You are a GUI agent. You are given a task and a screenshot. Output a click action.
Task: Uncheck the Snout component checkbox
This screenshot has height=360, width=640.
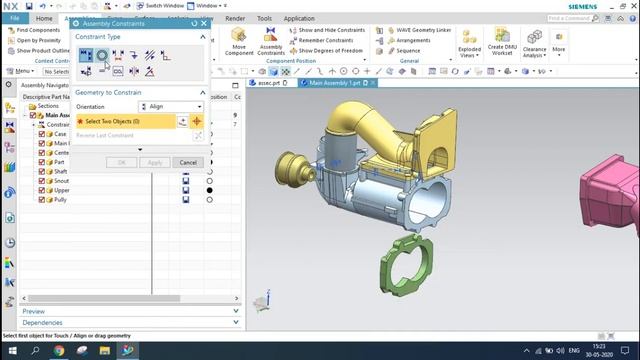tap(42, 181)
